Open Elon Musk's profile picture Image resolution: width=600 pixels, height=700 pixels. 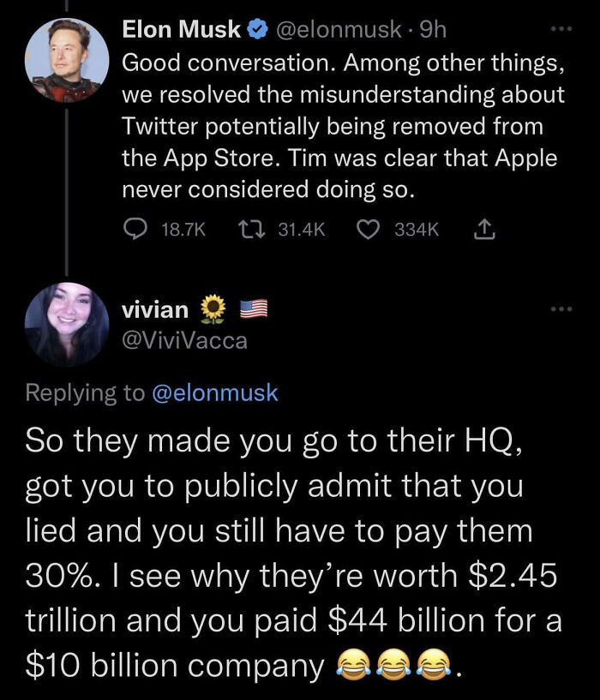point(67,60)
